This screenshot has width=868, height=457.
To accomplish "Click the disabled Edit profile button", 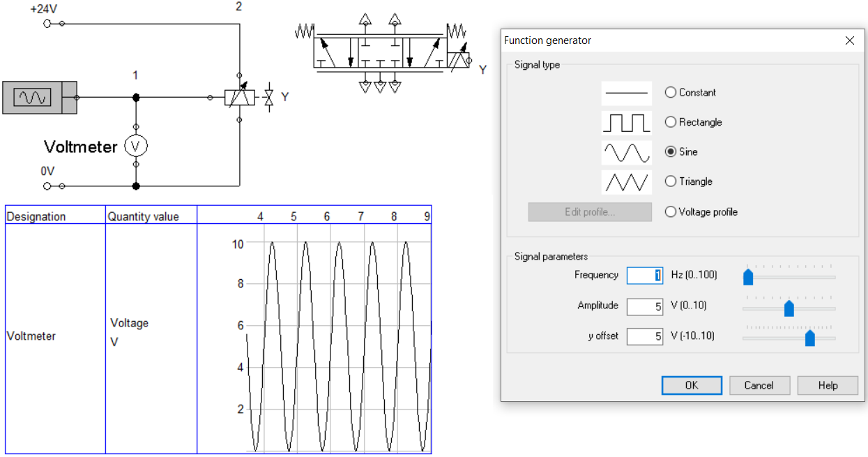I will [x=590, y=212].
